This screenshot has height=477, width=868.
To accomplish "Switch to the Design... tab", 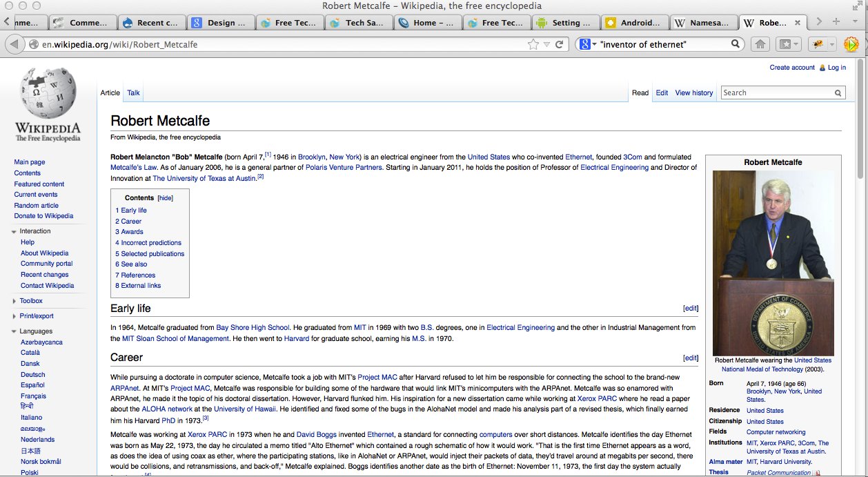I will (x=221, y=23).
